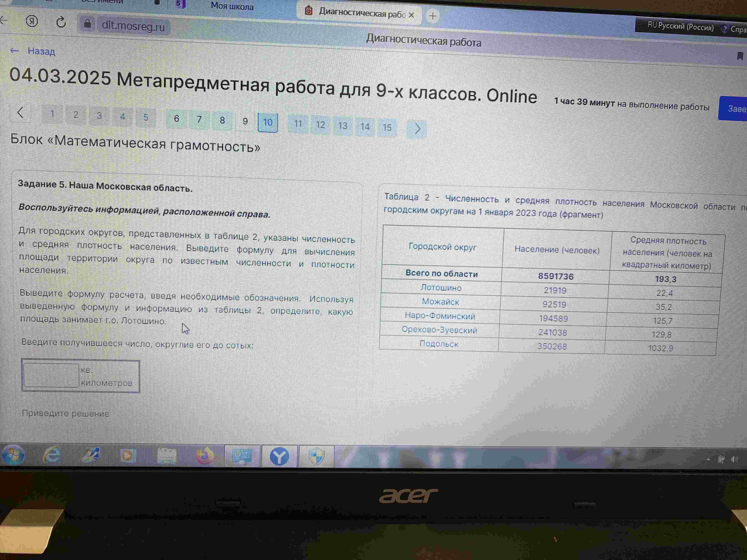
Task: Click the lock icon beside address
Action: [87, 23]
